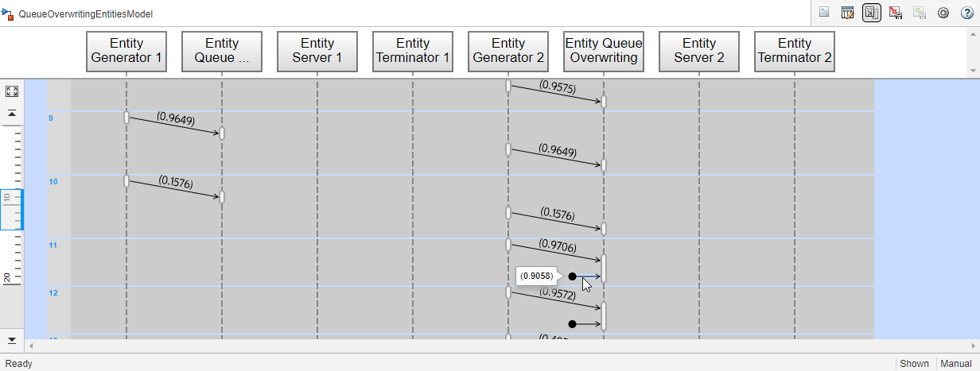The image size is (980, 371).
Task: Select the (0.9575) message arrow label
Action: [x=558, y=86]
